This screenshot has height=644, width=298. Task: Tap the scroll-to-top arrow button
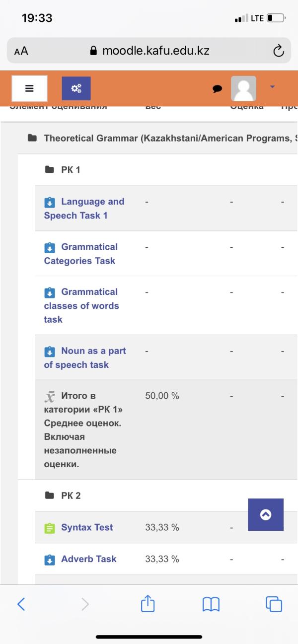(266, 514)
